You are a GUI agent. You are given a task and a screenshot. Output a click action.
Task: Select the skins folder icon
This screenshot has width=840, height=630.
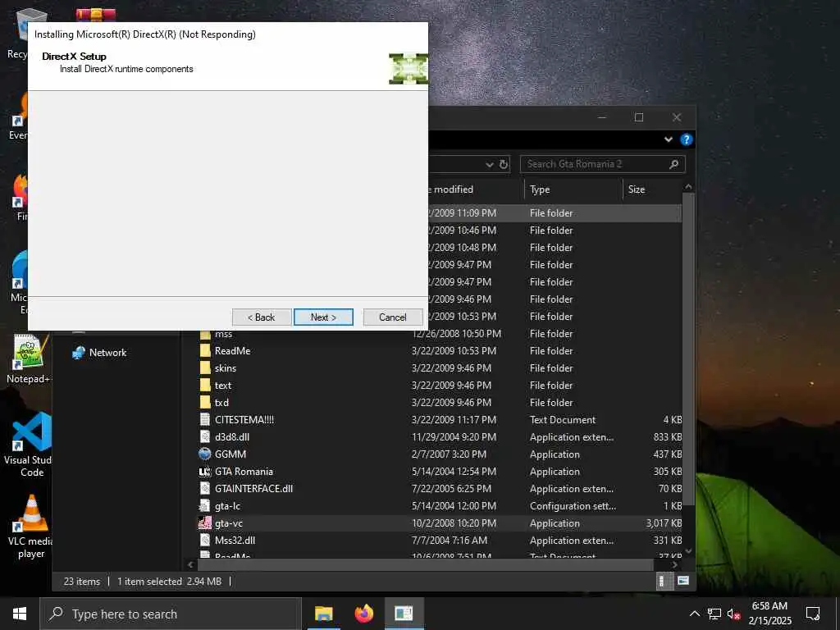(x=204, y=368)
